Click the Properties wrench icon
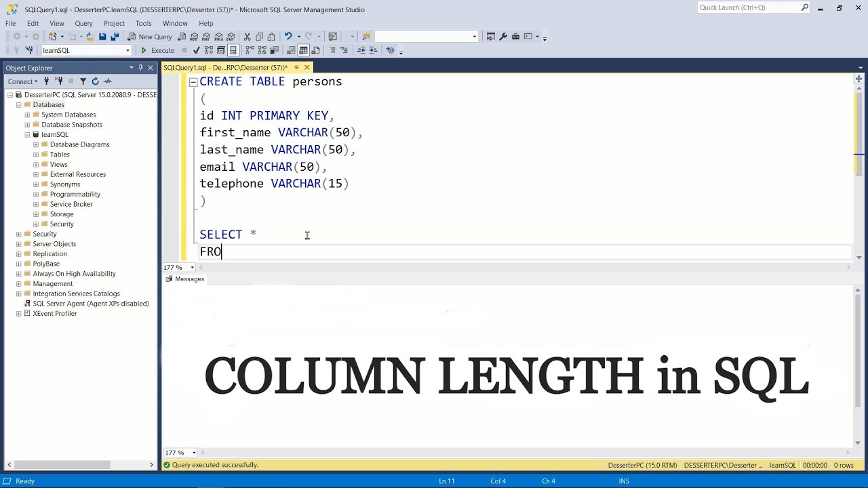 tap(503, 37)
